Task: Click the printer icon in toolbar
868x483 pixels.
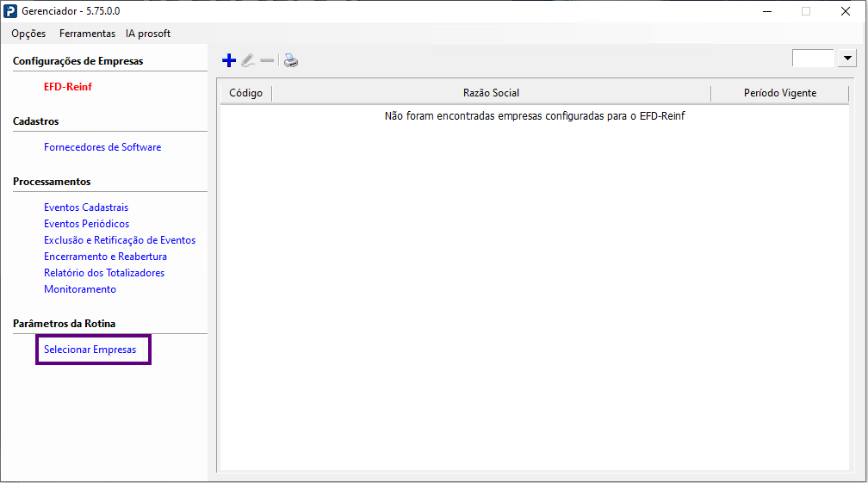Action: [x=291, y=60]
